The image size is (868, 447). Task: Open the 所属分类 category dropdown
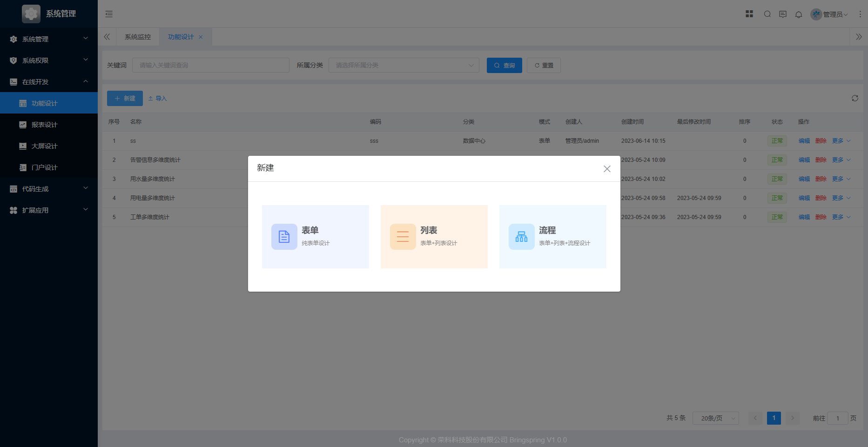click(404, 65)
